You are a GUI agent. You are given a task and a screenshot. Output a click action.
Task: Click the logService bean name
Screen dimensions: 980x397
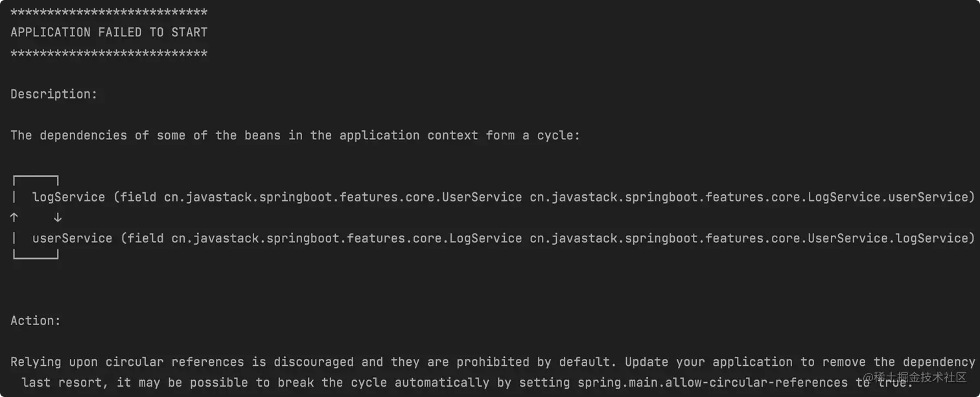pyautogui.click(x=69, y=197)
